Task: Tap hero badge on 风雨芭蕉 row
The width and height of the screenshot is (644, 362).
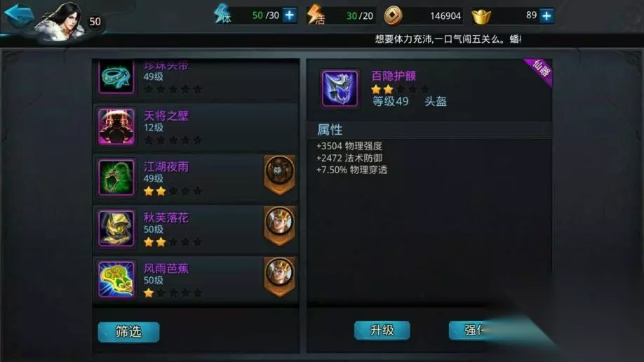Action: [x=279, y=276]
